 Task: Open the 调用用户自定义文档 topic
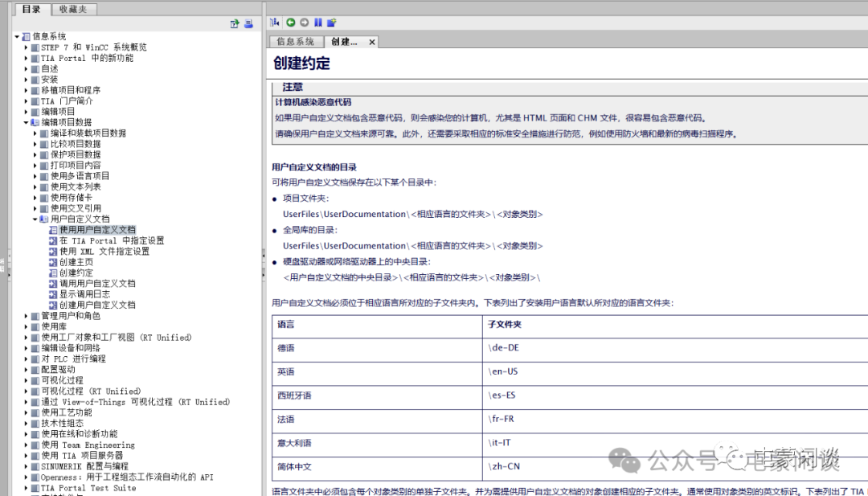(x=97, y=284)
